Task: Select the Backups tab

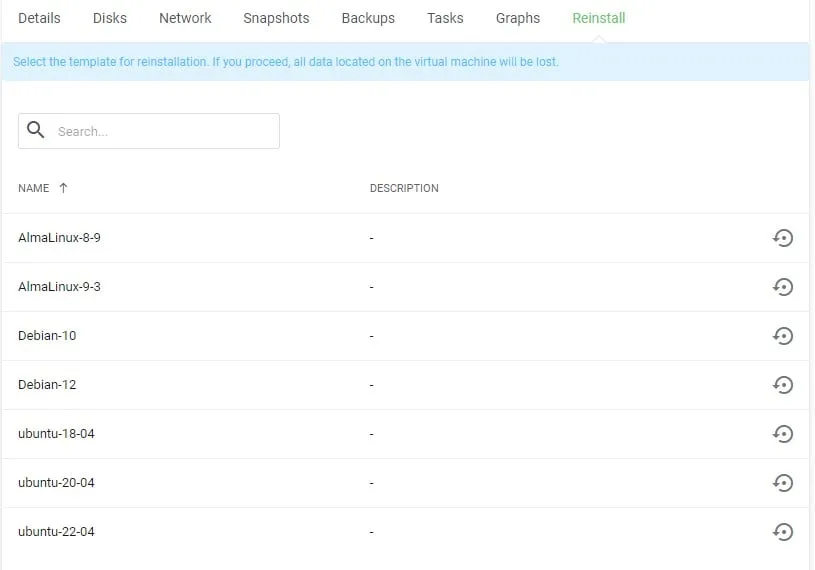Action: pos(368,18)
